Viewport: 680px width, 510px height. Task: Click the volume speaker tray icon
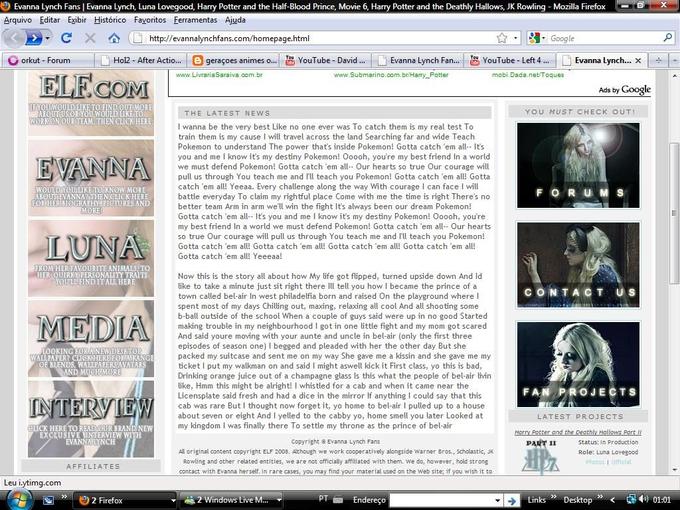point(643,500)
